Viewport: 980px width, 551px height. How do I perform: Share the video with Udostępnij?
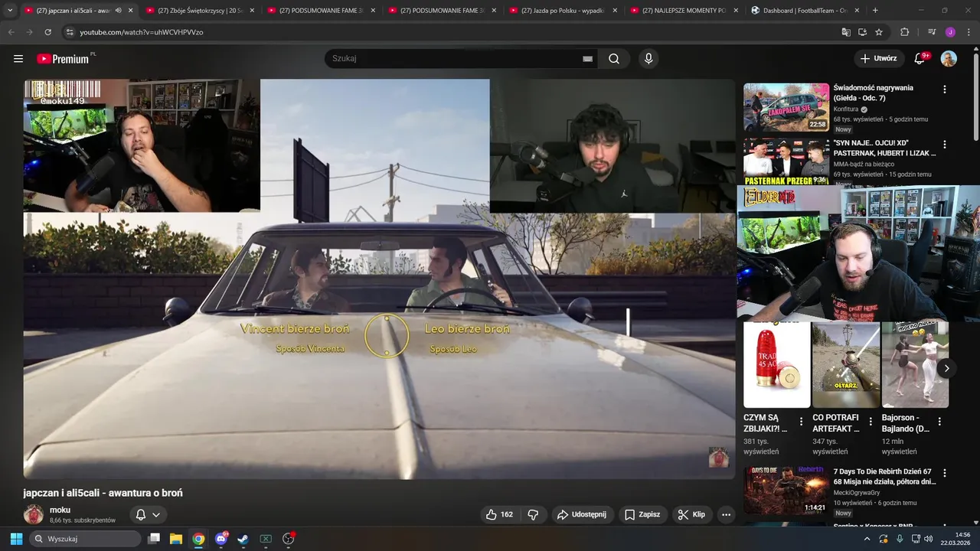point(581,514)
